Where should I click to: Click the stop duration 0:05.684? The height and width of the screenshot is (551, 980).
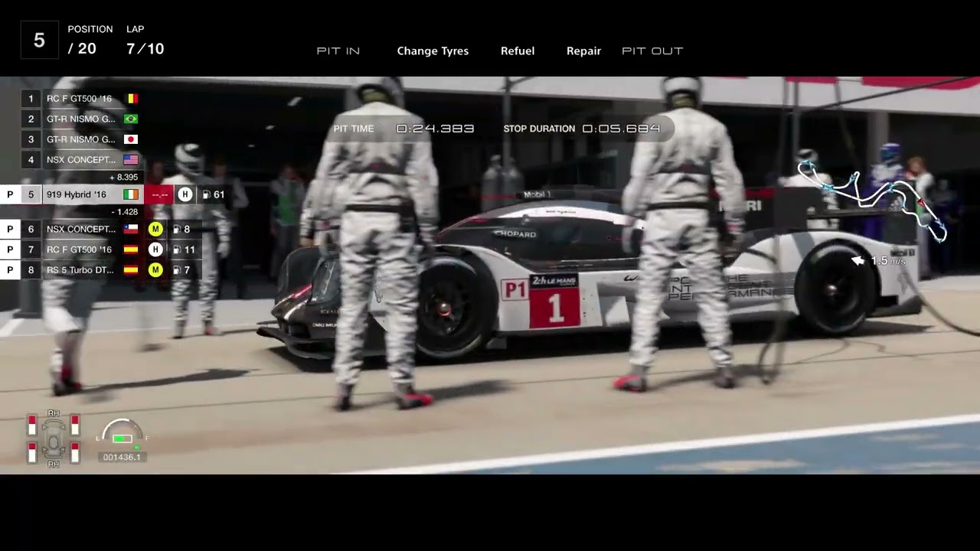pos(621,129)
